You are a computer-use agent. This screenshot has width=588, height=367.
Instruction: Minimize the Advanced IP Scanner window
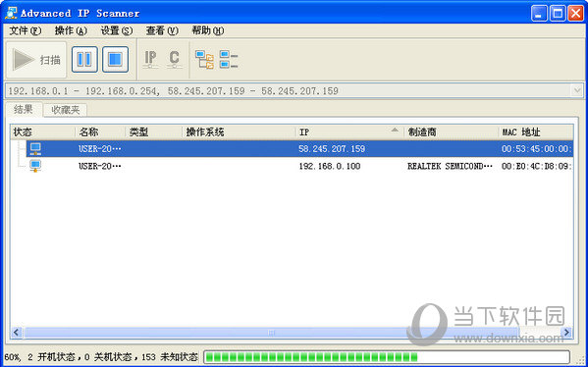point(539,14)
